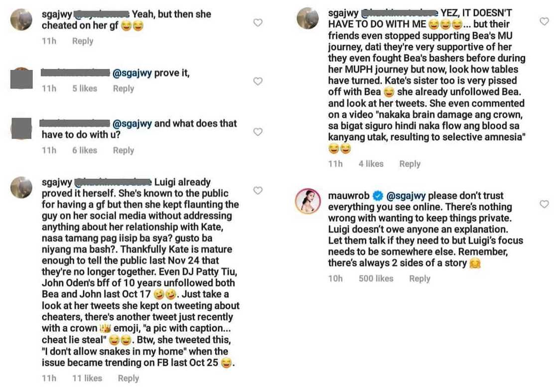Open @sgajwy mention in mauwrob's comment
This screenshot has width=558, height=392.
tap(406, 196)
